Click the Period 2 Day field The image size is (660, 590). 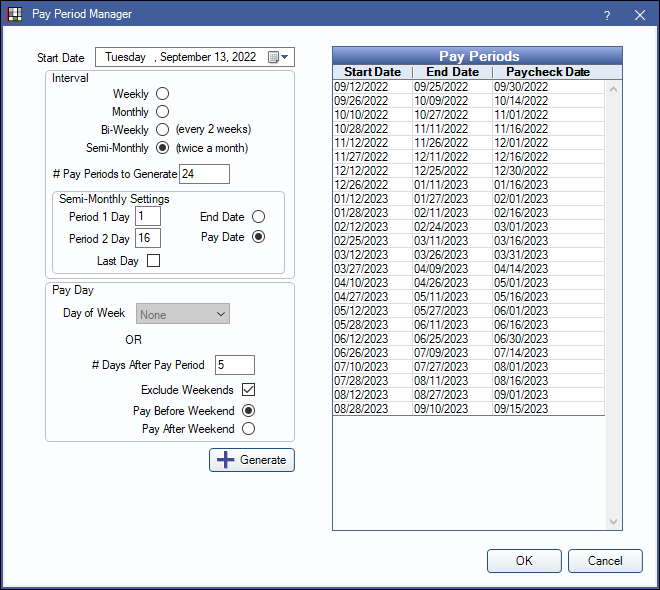click(x=148, y=239)
